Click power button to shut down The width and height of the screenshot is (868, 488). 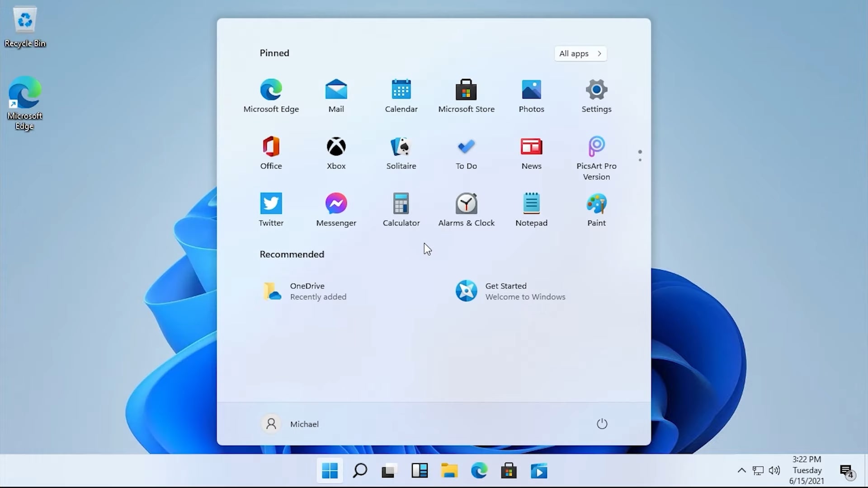click(602, 424)
